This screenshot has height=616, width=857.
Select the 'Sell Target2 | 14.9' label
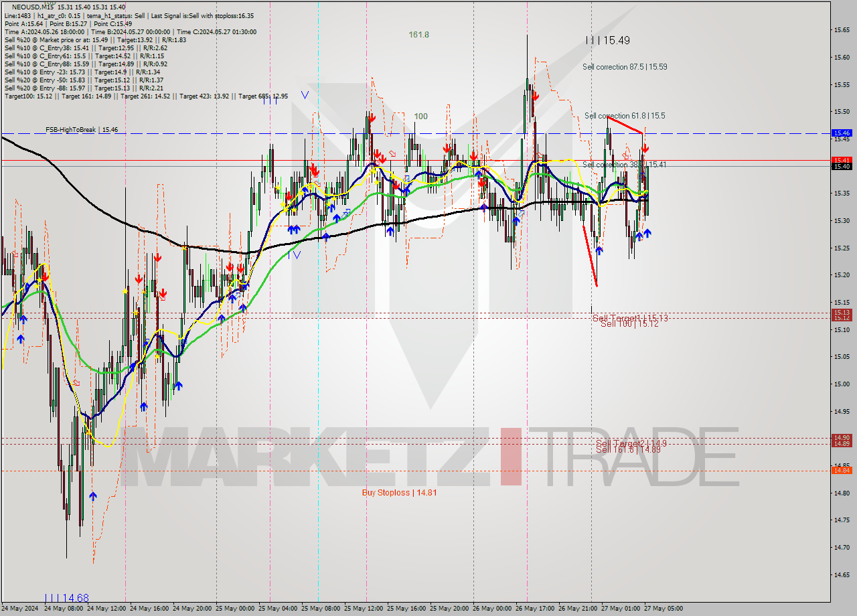pos(631,443)
